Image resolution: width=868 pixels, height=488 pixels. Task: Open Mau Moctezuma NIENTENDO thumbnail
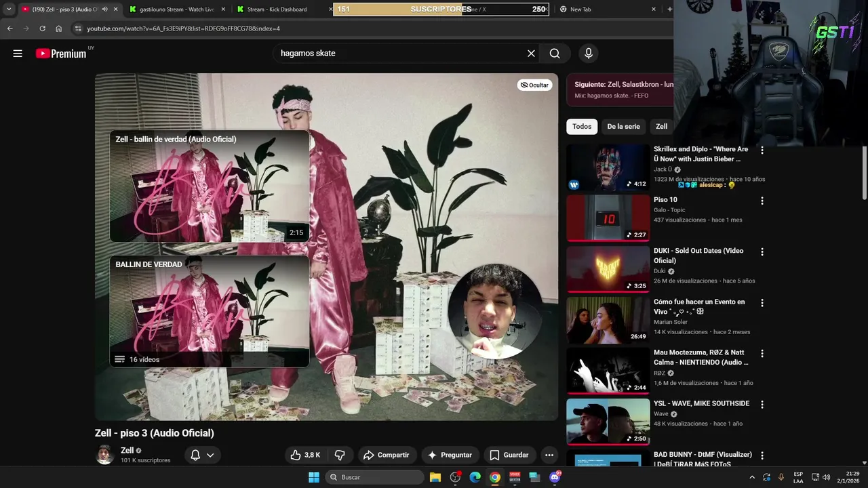click(x=608, y=371)
